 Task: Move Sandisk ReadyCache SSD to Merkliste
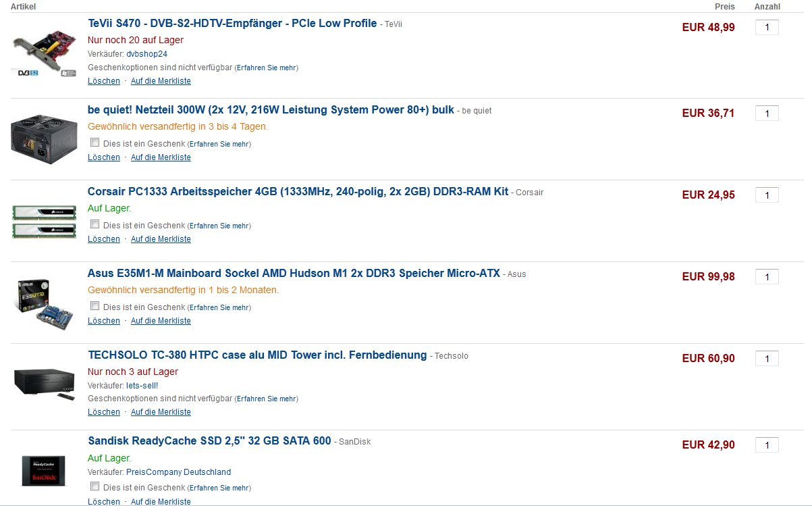(161, 501)
